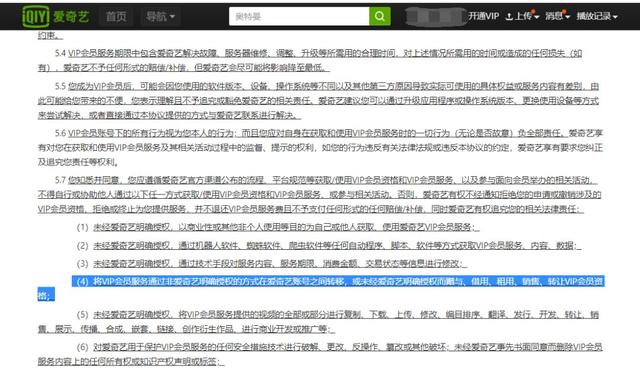This screenshot has width=640, height=375.
Task: Click the blurred user avatar area
Action: tap(435, 16)
